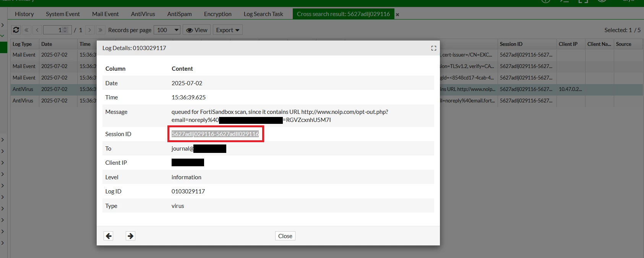Go to the next page of records

(x=90, y=30)
